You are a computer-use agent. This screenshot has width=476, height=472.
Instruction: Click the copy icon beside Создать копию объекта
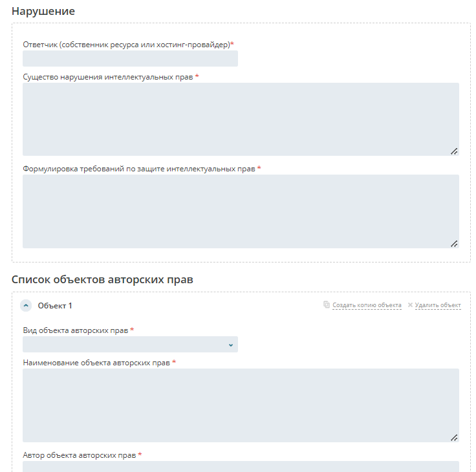(x=327, y=305)
